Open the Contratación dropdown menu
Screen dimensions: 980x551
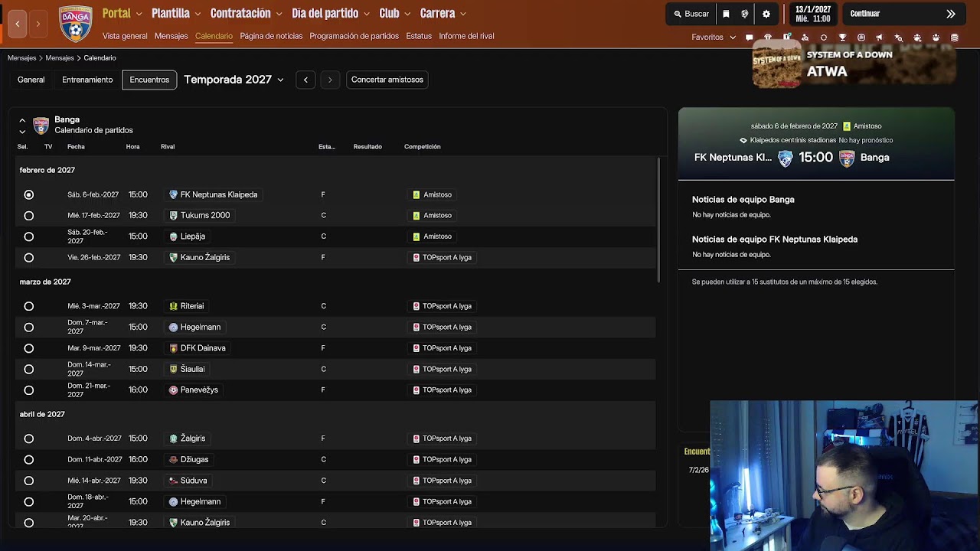pyautogui.click(x=247, y=13)
